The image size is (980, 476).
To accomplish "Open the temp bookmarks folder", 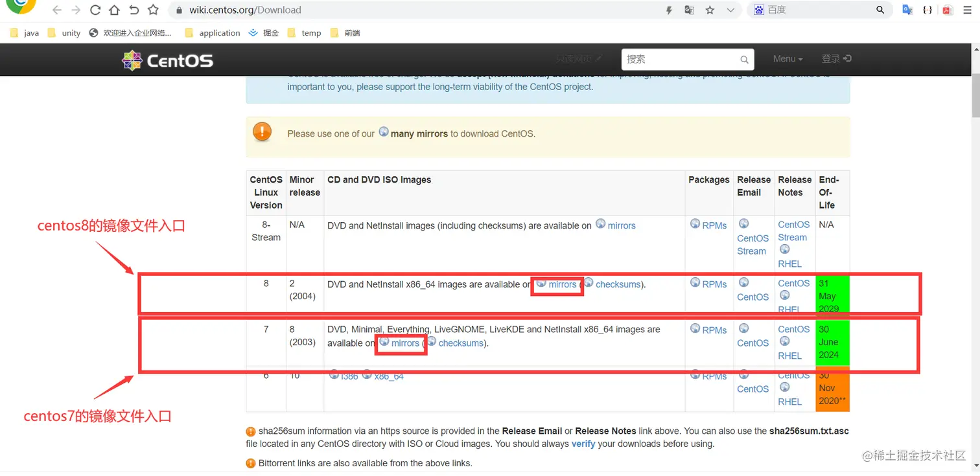I will click(x=304, y=33).
